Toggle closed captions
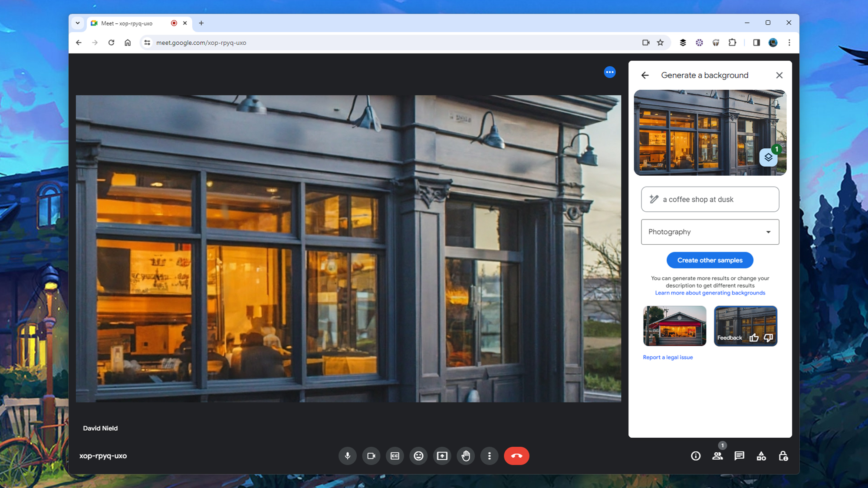 [395, 456]
